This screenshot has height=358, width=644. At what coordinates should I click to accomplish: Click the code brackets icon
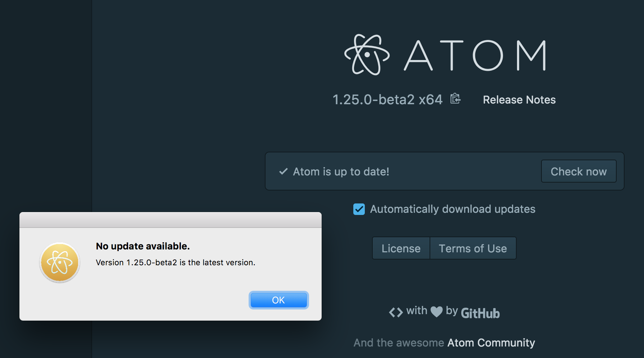pyautogui.click(x=396, y=312)
